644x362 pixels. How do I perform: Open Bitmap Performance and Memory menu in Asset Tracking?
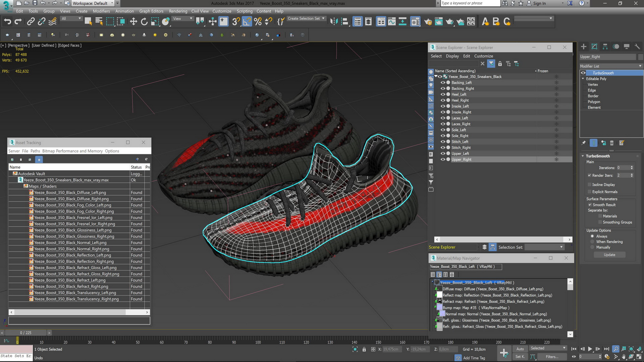(x=72, y=151)
